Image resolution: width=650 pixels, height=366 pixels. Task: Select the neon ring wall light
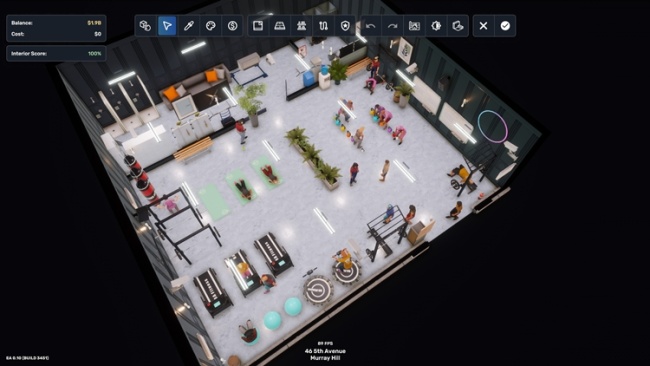point(492,126)
